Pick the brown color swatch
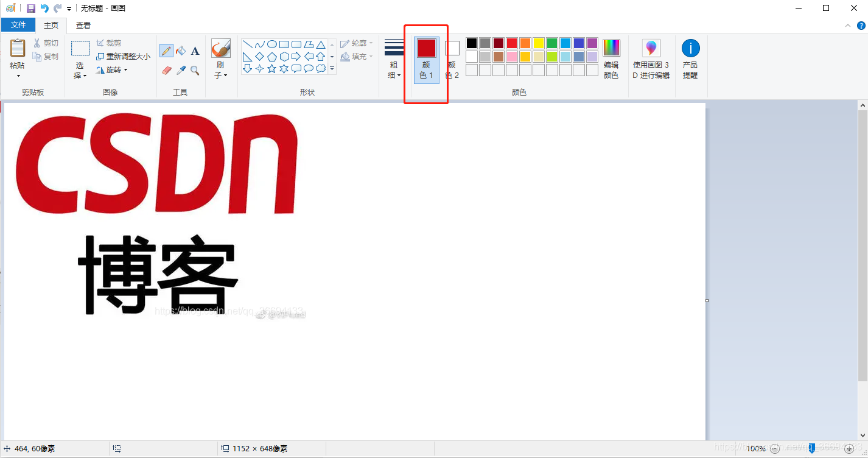 [x=499, y=57]
